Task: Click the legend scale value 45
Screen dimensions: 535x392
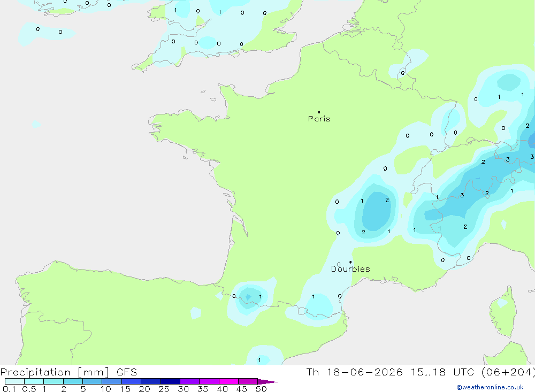Action: [242, 389]
